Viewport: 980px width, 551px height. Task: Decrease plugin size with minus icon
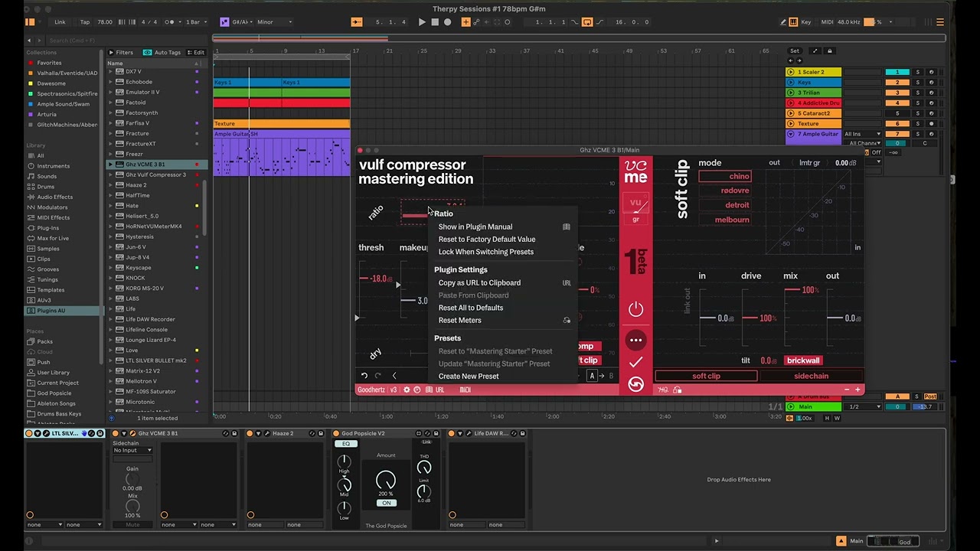coord(847,390)
